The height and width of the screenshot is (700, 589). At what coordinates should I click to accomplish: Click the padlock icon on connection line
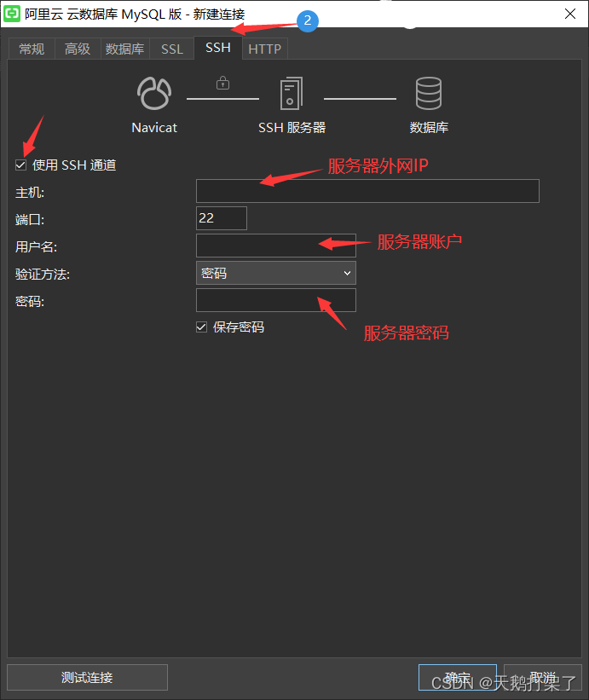click(222, 83)
